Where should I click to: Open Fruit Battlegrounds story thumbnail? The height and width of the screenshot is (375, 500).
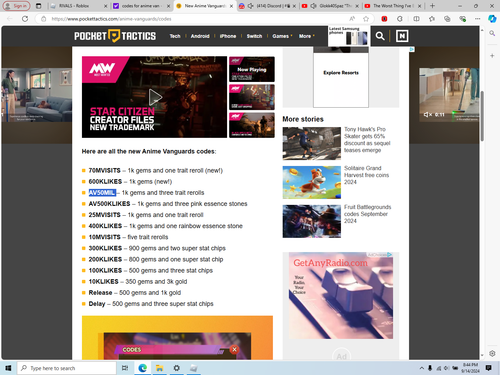[312, 221]
